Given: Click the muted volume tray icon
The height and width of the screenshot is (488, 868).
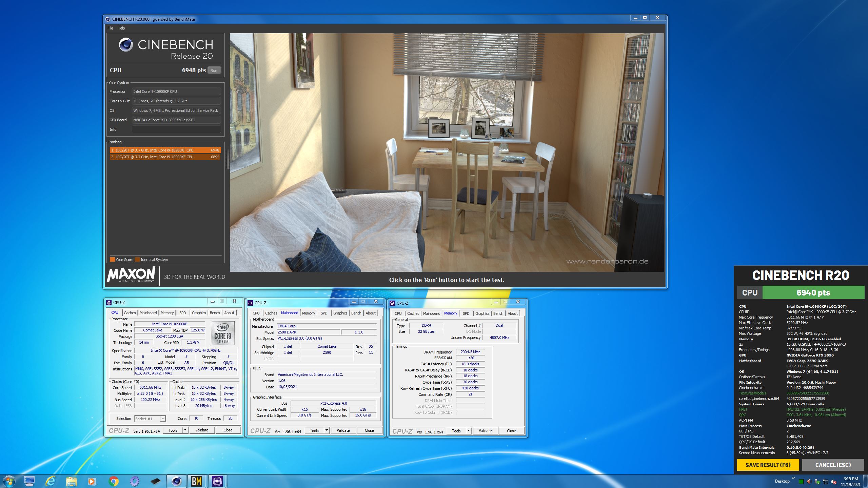Looking at the screenshot, I should point(833,482).
